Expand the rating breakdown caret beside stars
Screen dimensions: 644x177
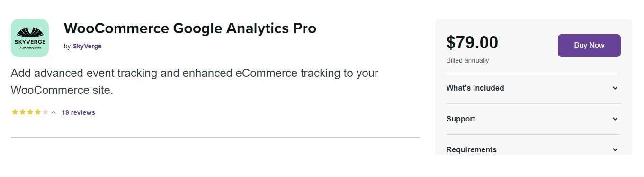click(54, 112)
